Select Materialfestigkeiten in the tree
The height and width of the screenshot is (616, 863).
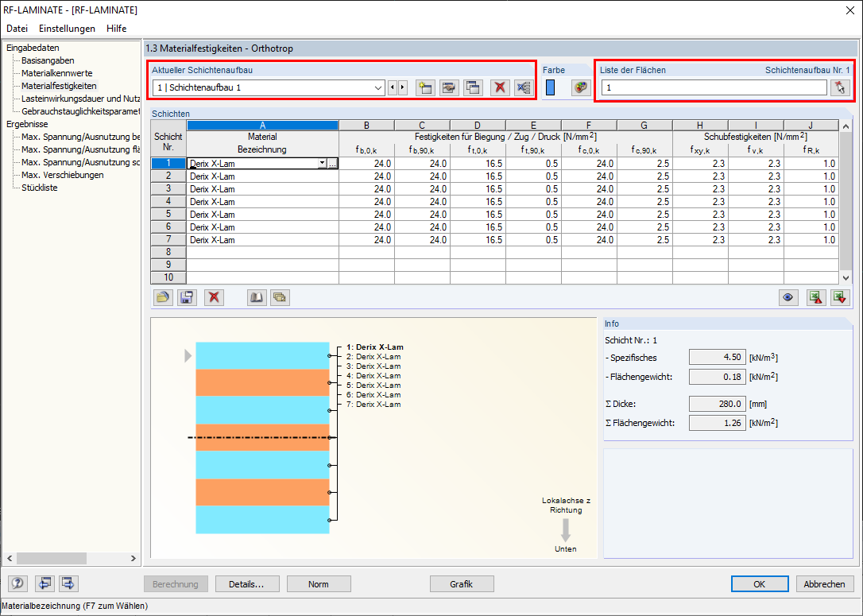(59, 86)
